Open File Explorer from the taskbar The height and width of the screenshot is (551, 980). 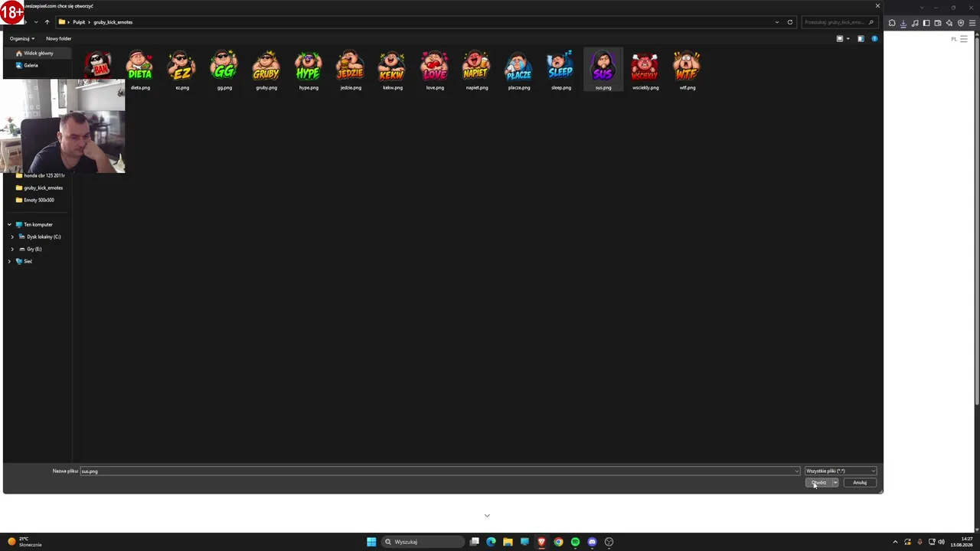click(x=508, y=542)
